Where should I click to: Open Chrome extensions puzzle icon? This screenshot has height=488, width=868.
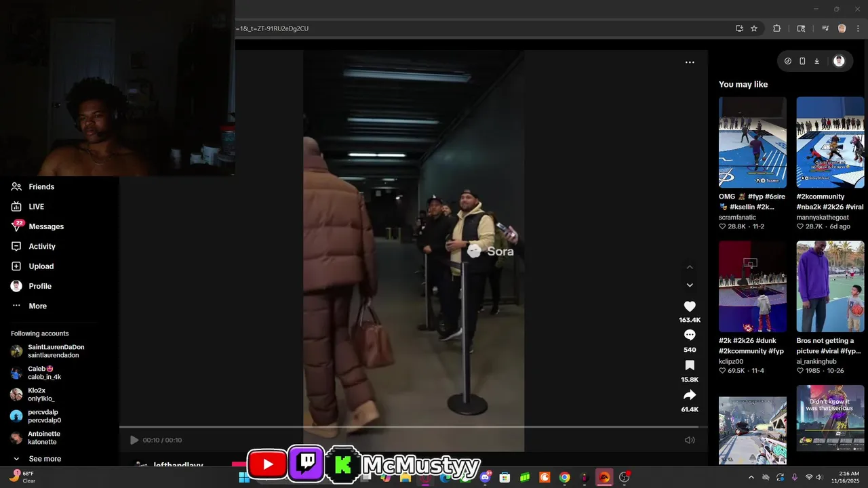[x=777, y=28]
